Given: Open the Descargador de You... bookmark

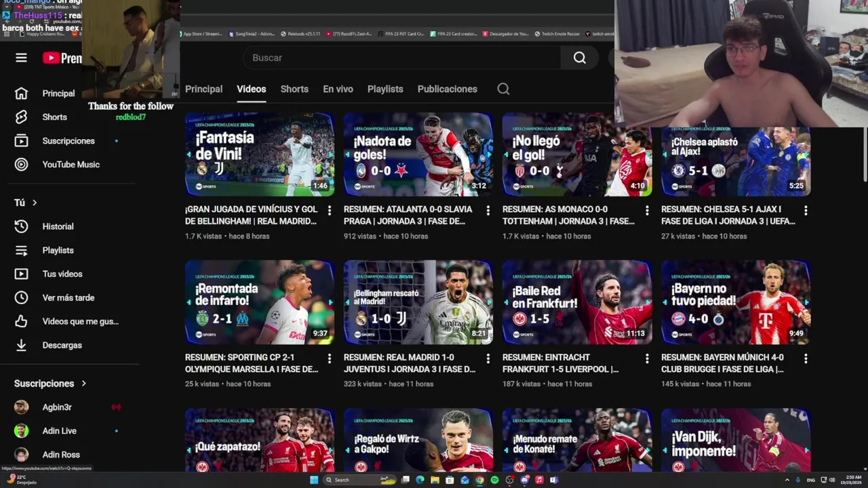Looking at the screenshot, I should (505, 34).
